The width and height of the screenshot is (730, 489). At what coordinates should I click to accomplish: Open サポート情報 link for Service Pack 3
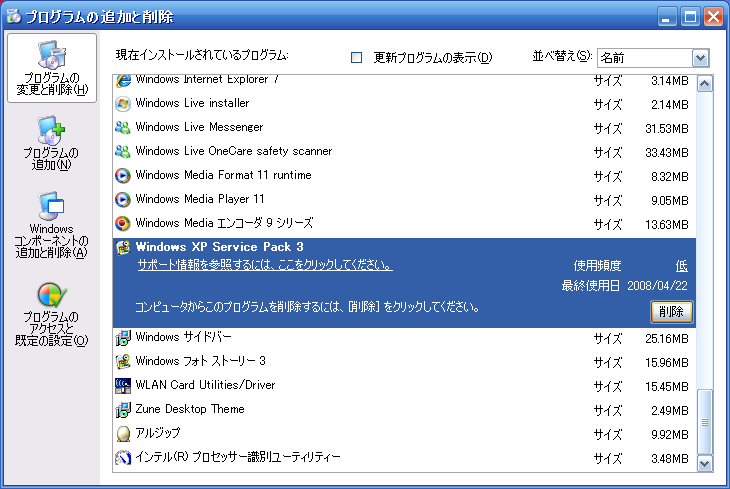point(265,265)
